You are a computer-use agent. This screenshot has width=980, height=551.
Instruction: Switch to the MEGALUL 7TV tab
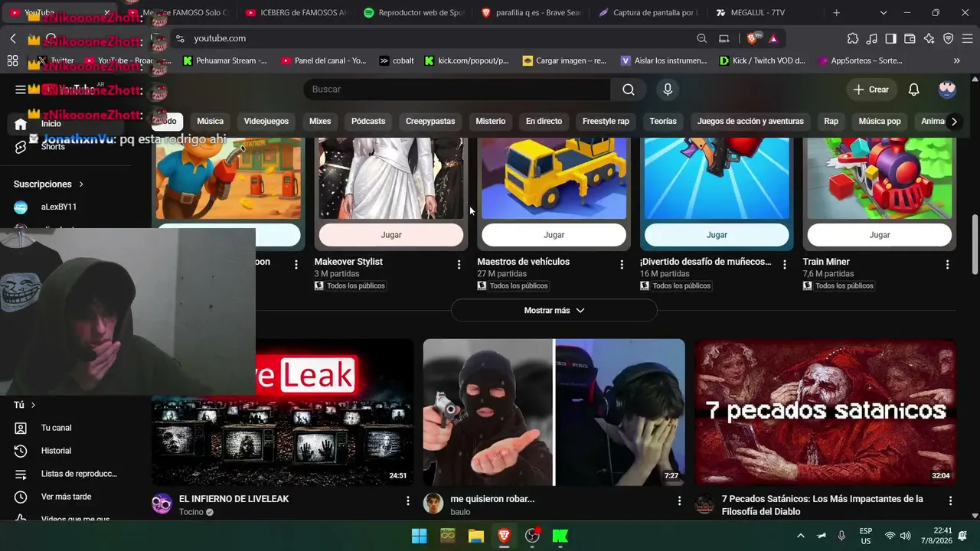coord(768,13)
